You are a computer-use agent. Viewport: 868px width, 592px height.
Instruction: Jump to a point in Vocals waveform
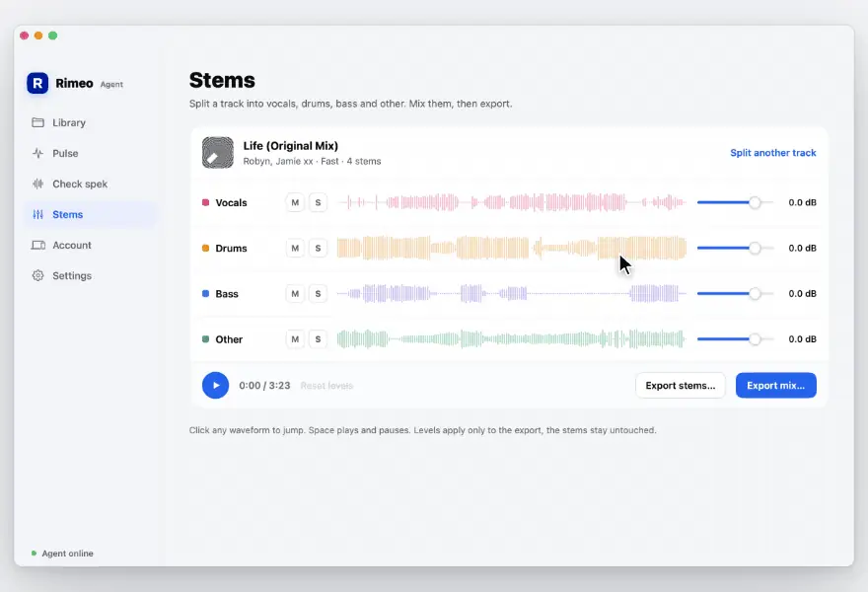pyautogui.click(x=512, y=202)
